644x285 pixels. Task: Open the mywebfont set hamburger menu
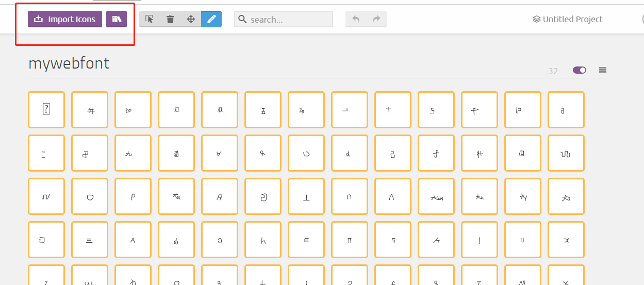(x=602, y=70)
